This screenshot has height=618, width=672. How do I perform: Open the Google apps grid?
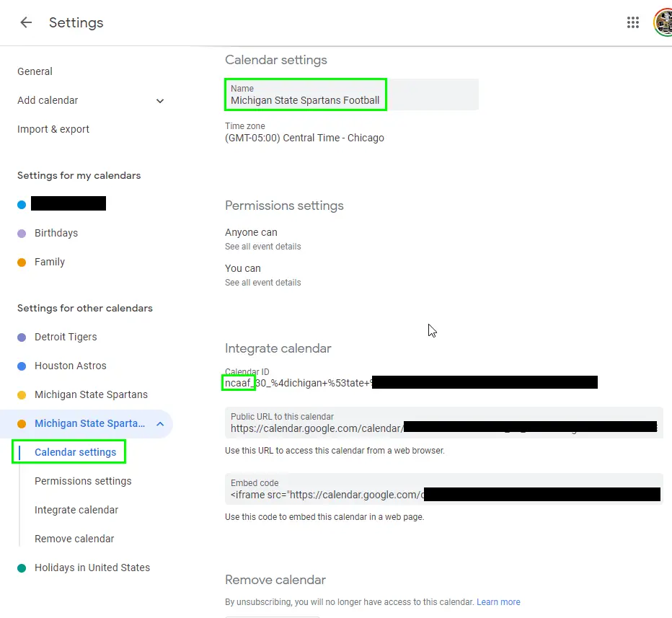click(x=632, y=22)
